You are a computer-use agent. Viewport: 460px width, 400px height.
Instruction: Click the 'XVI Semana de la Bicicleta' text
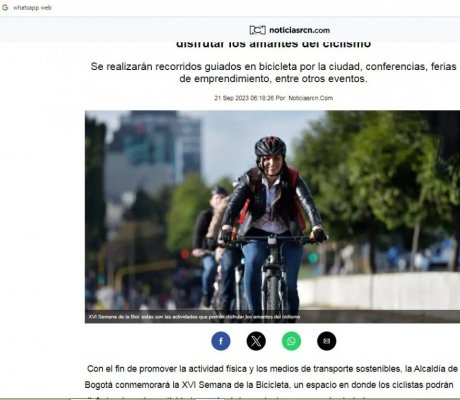point(235,385)
